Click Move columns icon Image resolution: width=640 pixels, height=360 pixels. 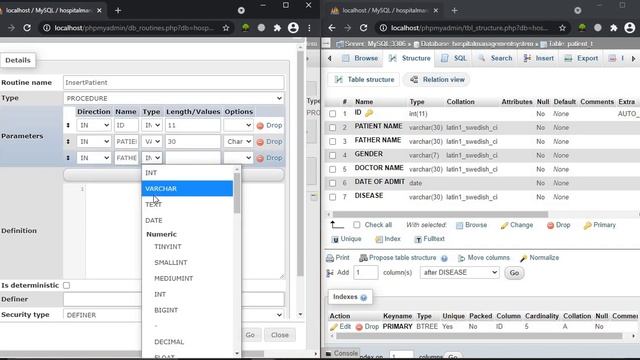coord(461,258)
